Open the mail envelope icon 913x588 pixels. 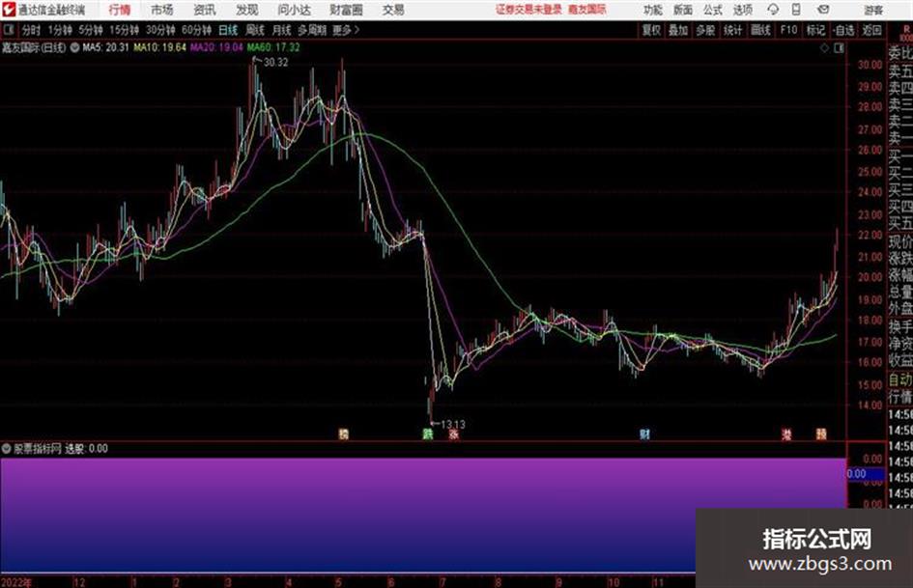point(823,10)
